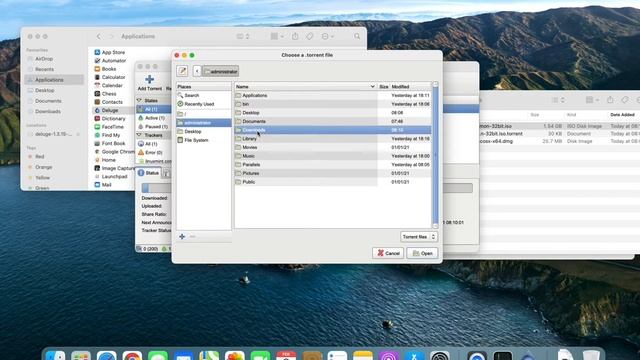Click the Cancel button

(388, 253)
